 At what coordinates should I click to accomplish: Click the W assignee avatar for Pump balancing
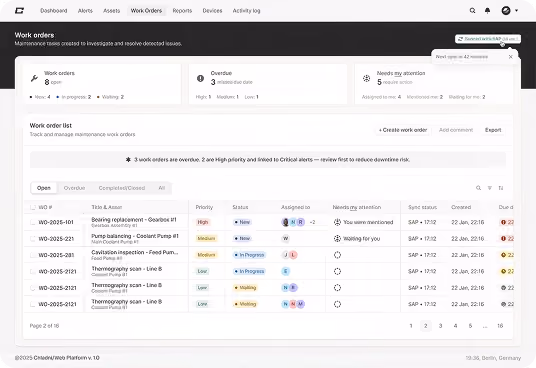[285, 238]
